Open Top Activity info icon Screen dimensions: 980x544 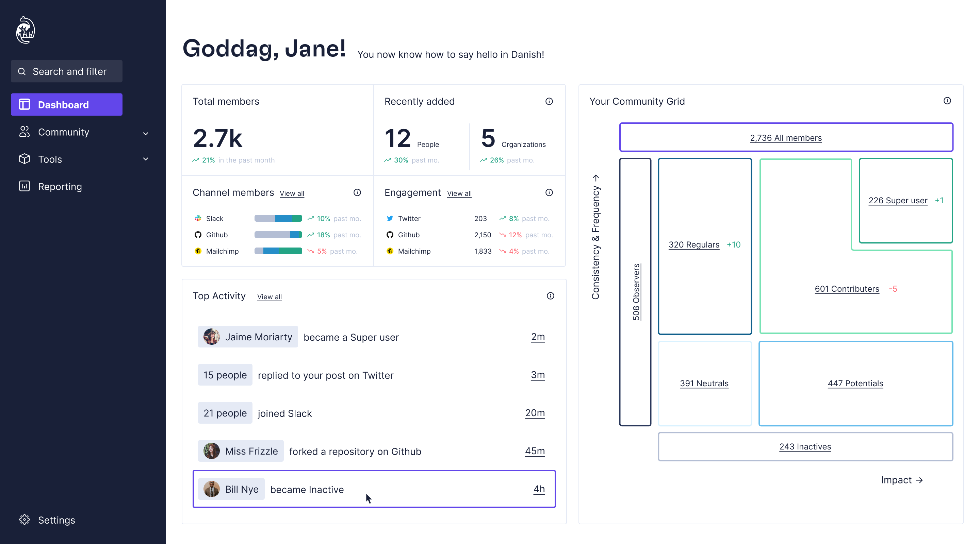(550, 296)
